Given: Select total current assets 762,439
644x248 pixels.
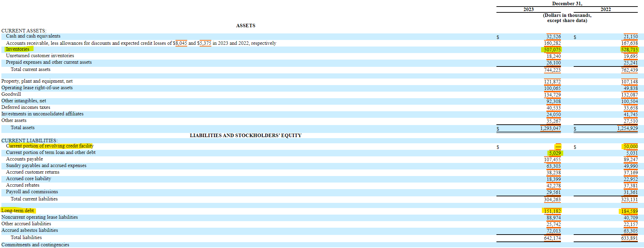Looking at the screenshot, I should [x=630, y=70].
